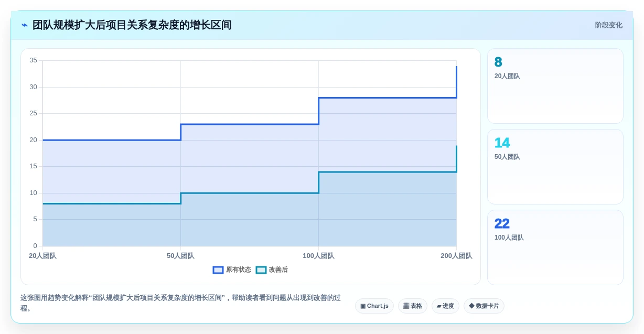
Task: Click the 阶段变化 label in header
Action: [x=608, y=25]
